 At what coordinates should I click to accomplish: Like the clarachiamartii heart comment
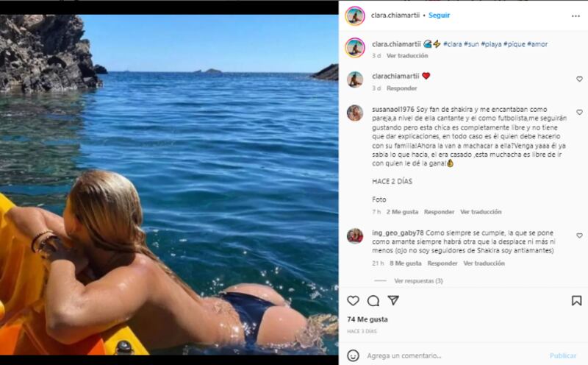[x=579, y=79]
